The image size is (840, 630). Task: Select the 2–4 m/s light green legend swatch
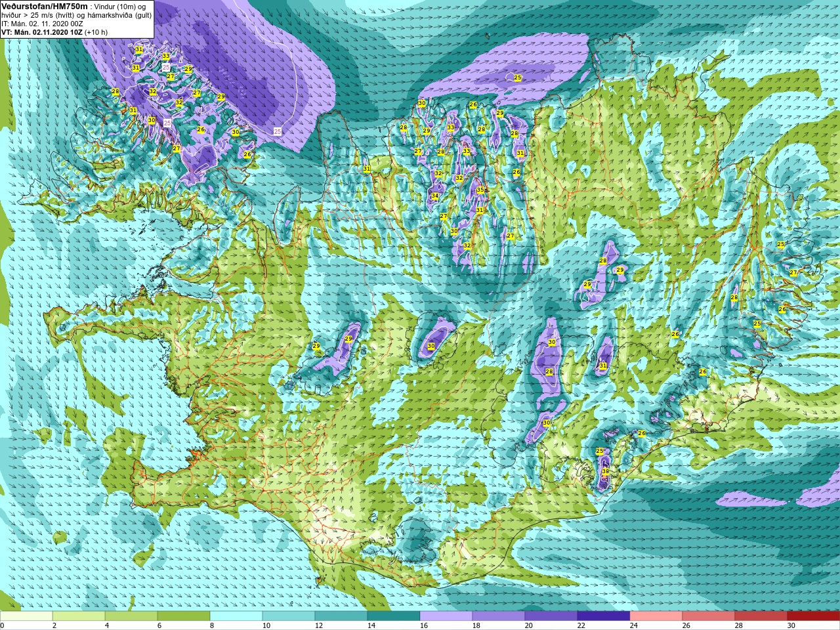79,616
